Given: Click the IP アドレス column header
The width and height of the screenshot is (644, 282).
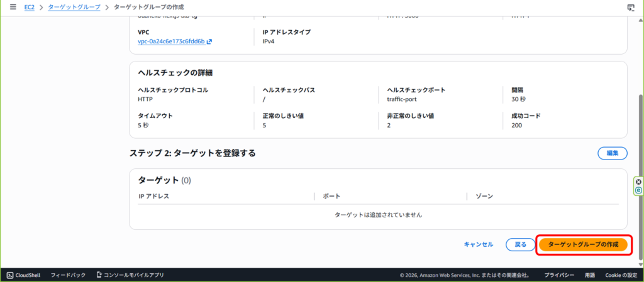Looking at the screenshot, I should point(153,197).
